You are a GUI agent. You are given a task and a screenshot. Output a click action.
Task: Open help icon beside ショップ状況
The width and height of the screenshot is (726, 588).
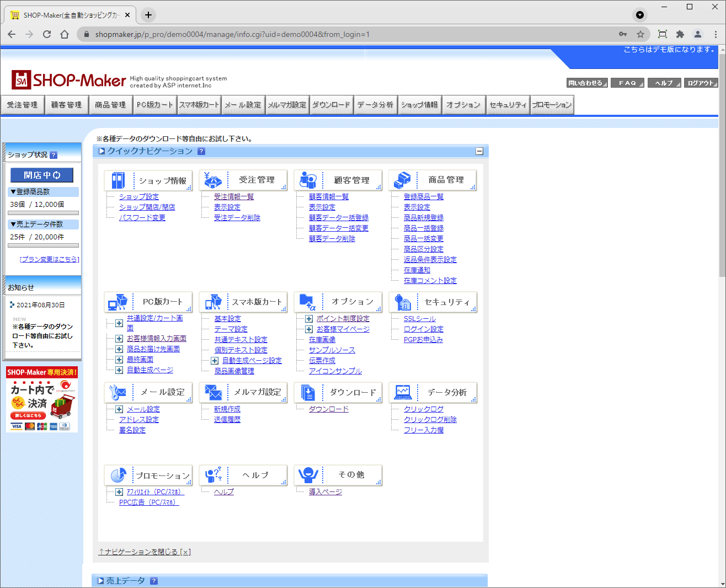54,155
